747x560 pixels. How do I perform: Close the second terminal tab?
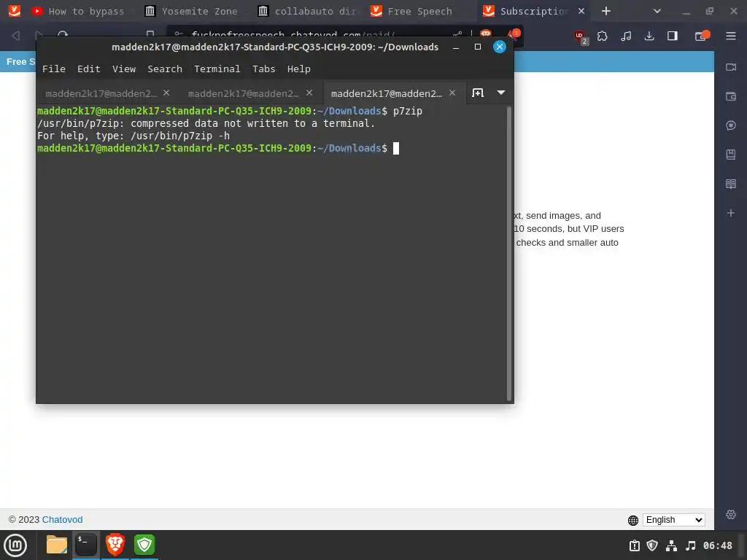(x=309, y=93)
